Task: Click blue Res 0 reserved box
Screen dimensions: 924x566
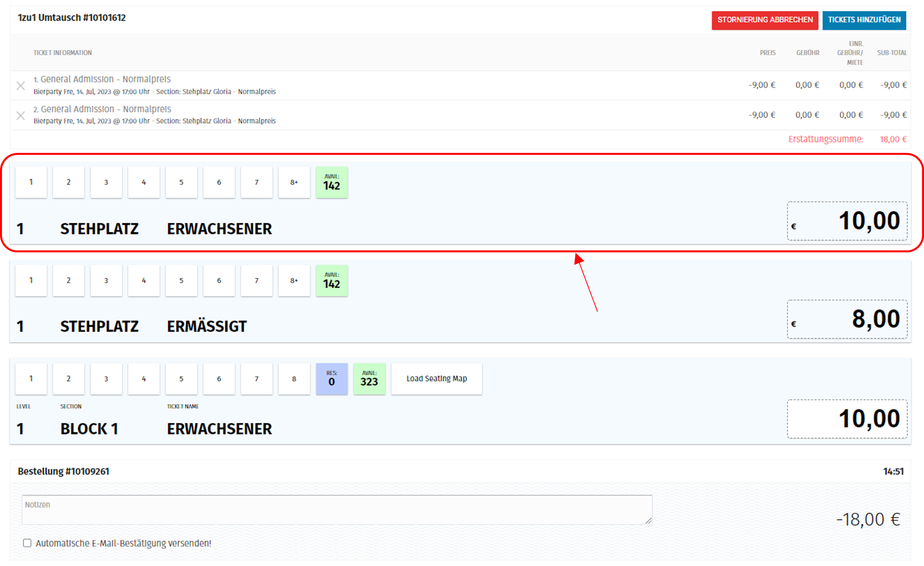Action: point(332,379)
